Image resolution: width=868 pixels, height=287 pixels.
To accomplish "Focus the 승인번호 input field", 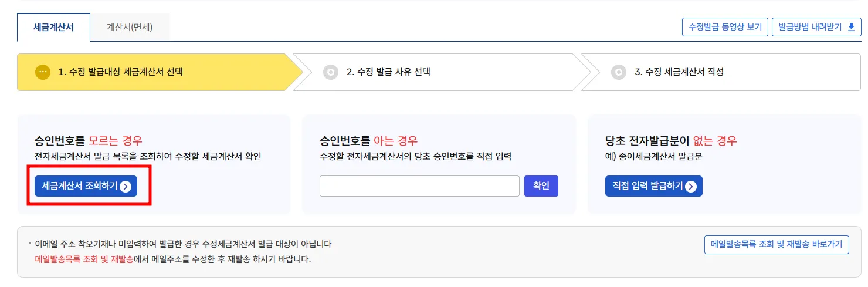I will coord(419,186).
